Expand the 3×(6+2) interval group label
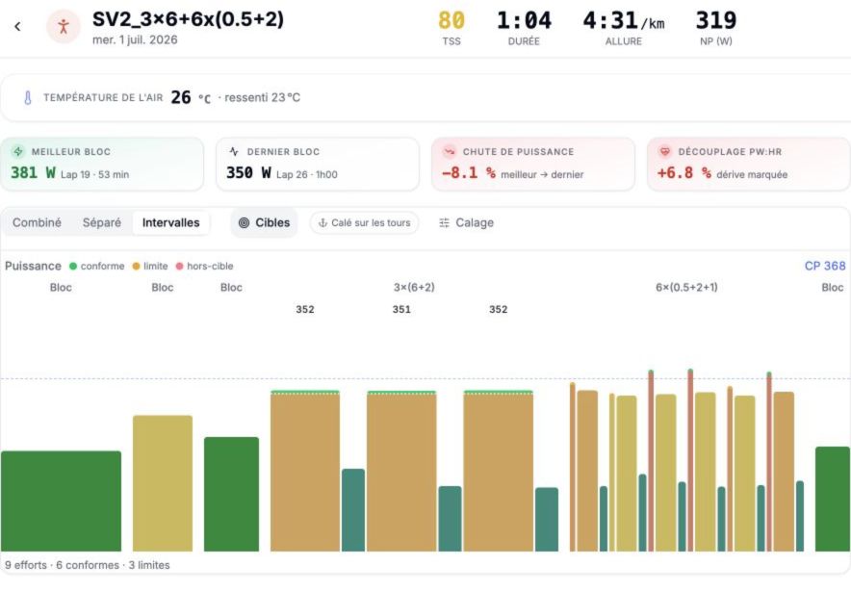The width and height of the screenshot is (851, 616). point(414,287)
